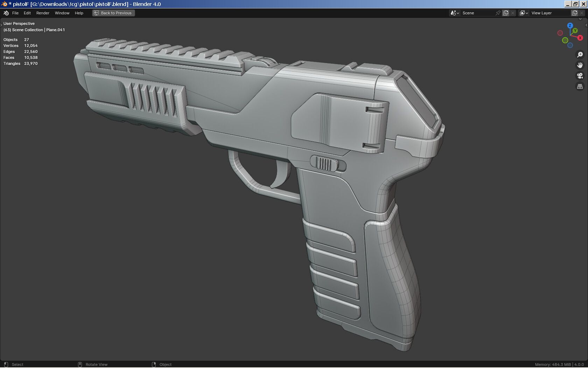Click the Object mouse icon in the status bar
Screen dimensions: 588x368
(154, 364)
